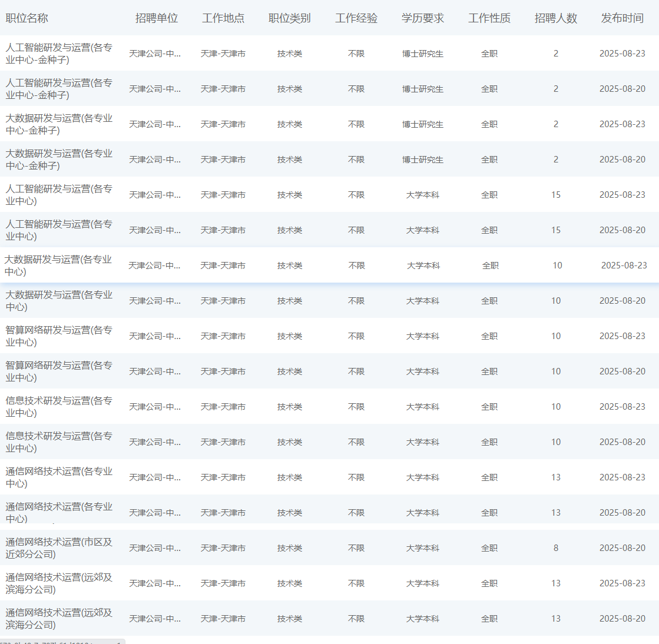Click 招聘单位 cell in 市区及近郊分公司 row
Viewport: 659px width, 644px height.
tap(155, 548)
